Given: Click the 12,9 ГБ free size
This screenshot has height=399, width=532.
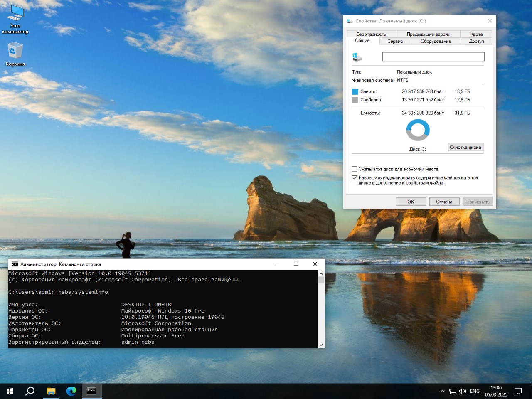Looking at the screenshot, I should [462, 100].
